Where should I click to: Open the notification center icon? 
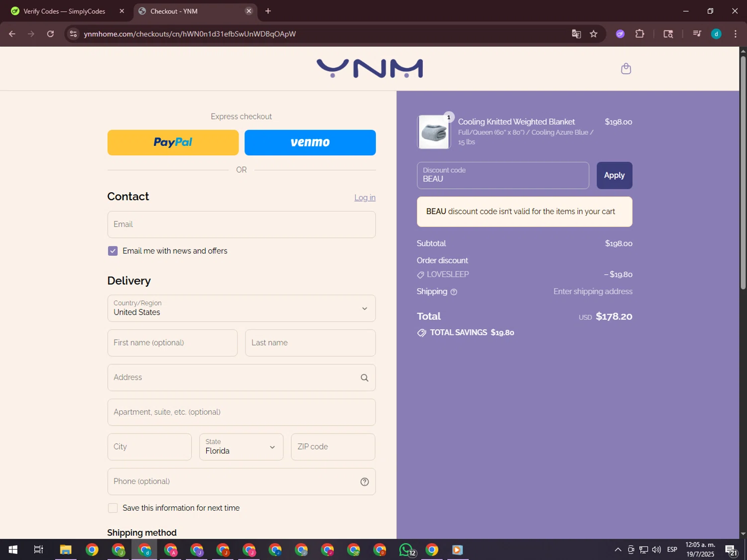tap(731, 550)
